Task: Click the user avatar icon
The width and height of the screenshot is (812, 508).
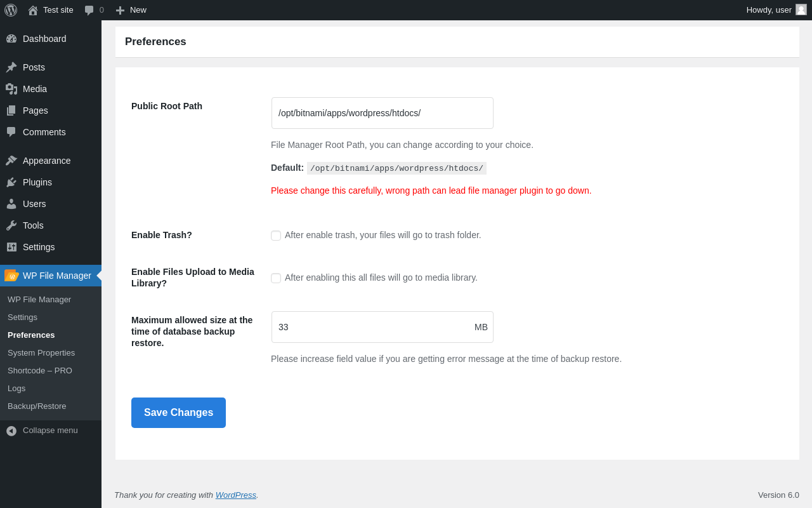Action: tap(801, 10)
